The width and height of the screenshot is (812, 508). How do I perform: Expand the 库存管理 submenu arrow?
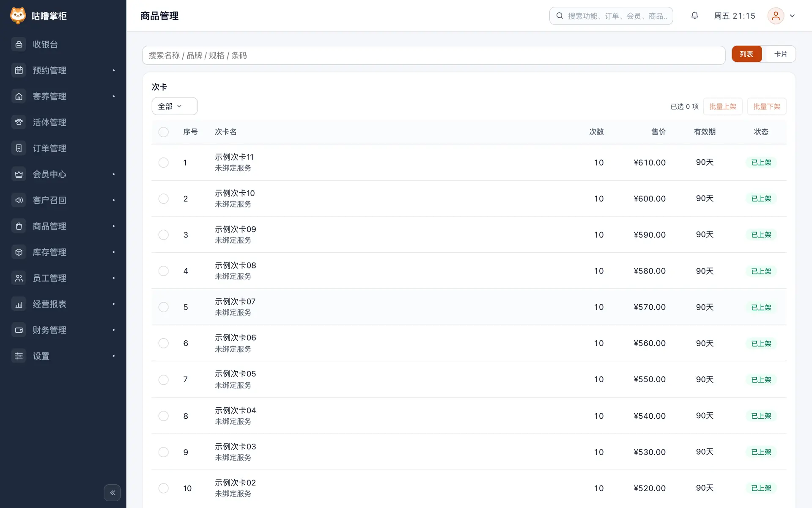coord(114,252)
